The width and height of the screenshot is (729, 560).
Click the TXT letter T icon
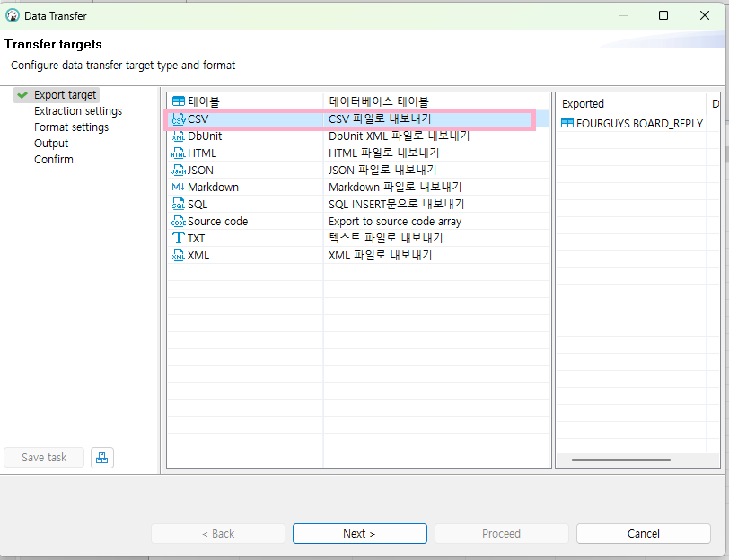point(179,238)
